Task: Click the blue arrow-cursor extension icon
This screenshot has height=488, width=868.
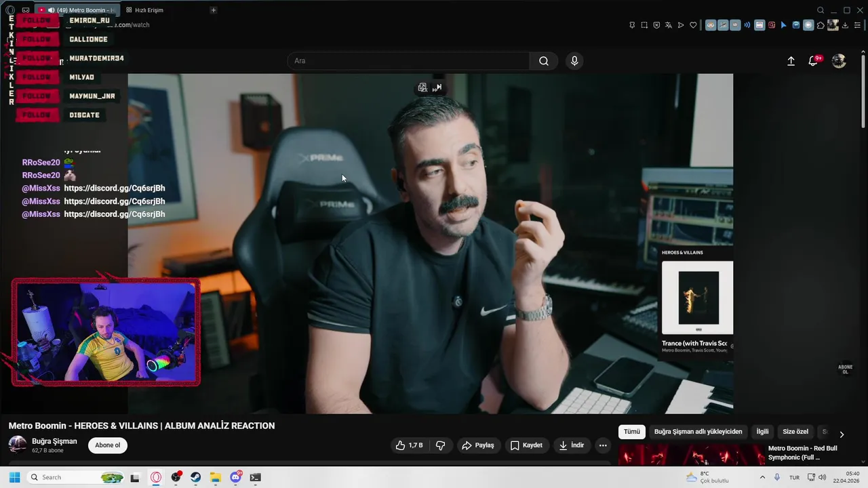Action: (784, 25)
